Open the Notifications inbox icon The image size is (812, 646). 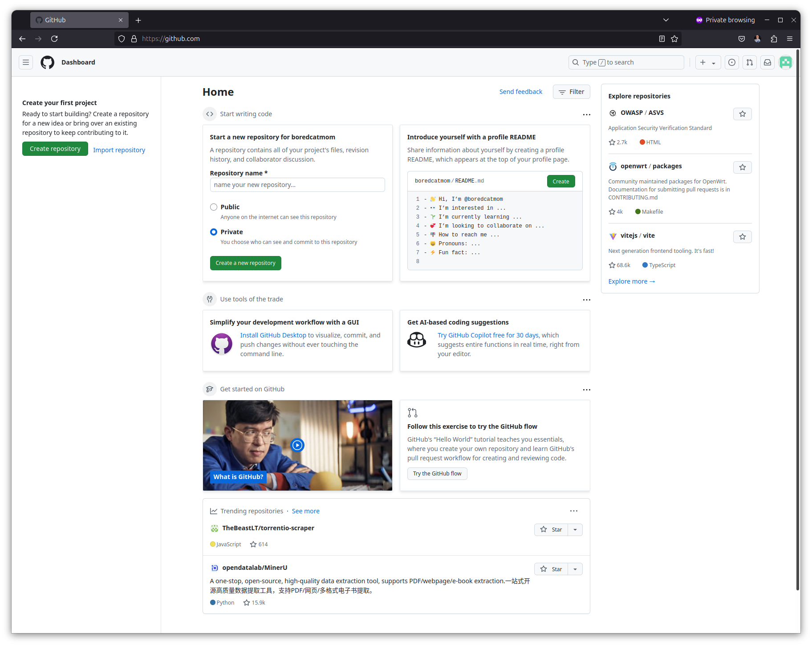pyautogui.click(x=767, y=62)
